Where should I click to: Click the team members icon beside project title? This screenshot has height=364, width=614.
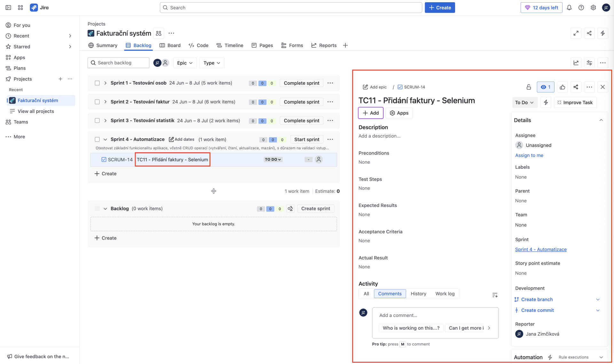pos(159,33)
